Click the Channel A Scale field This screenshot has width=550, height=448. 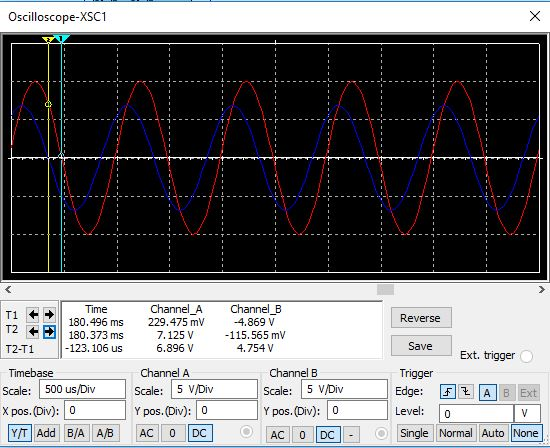coord(214,389)
